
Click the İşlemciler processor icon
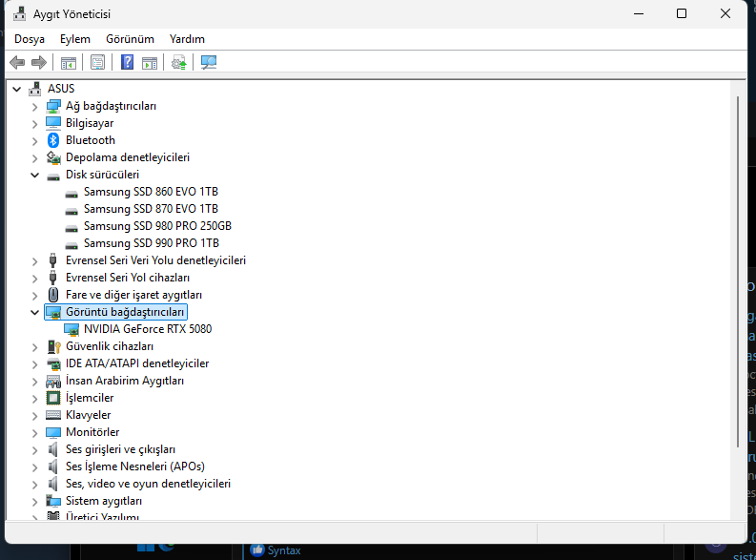53,398
